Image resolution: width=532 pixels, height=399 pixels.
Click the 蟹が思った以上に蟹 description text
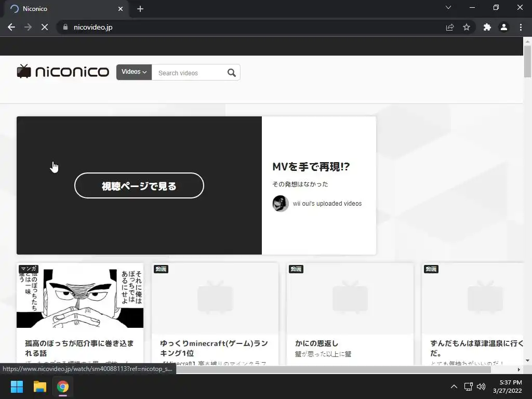(323, 354)
